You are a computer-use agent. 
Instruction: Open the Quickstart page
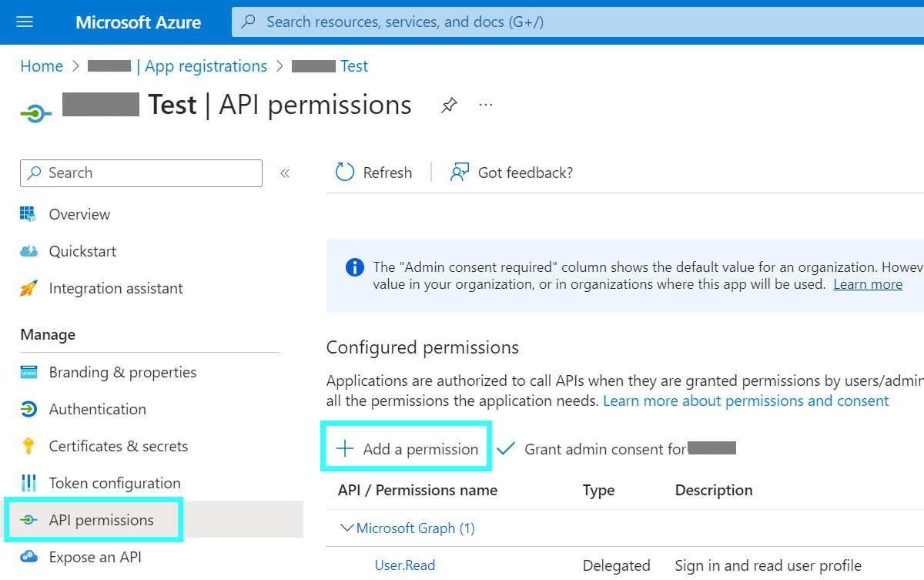[x=82, y=251]
